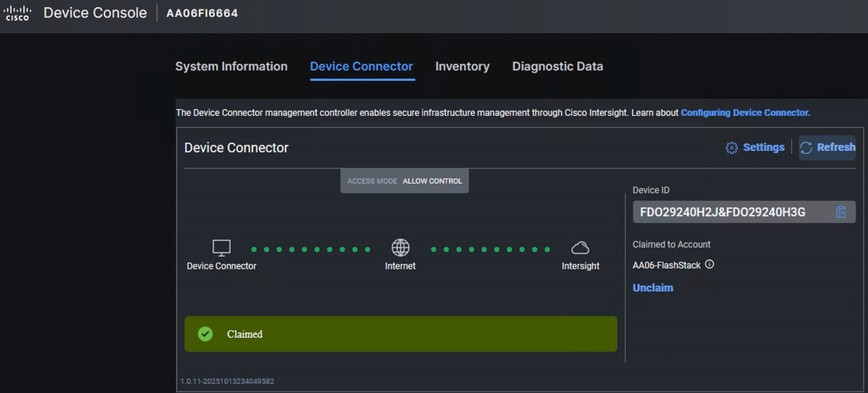Copy the Device ID using clipboard icon
868x393 pixels.
click(842, 212)
